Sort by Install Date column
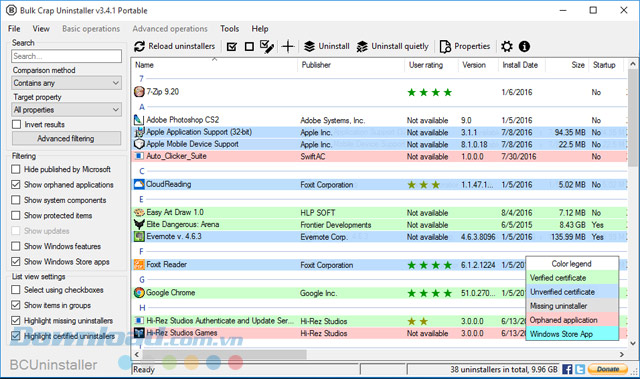The height and width of the screenshot is (379, 640). click(x=522, y=65)
